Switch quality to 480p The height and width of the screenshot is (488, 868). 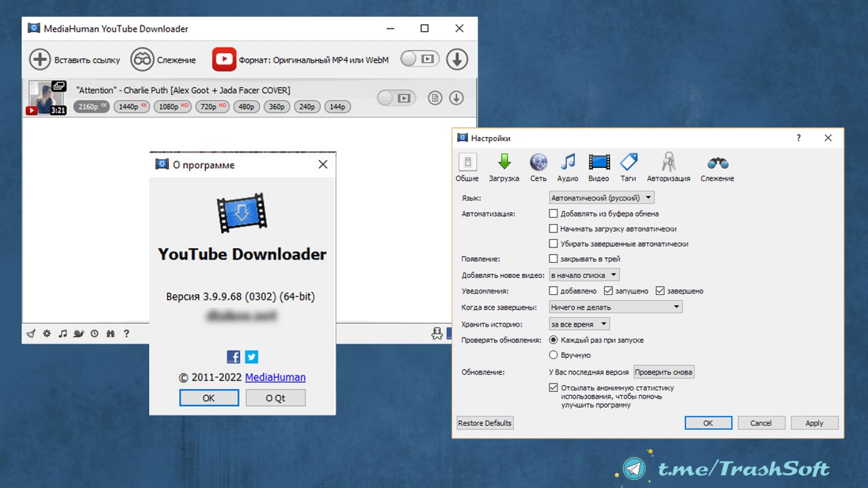click(x=246, y=106)
